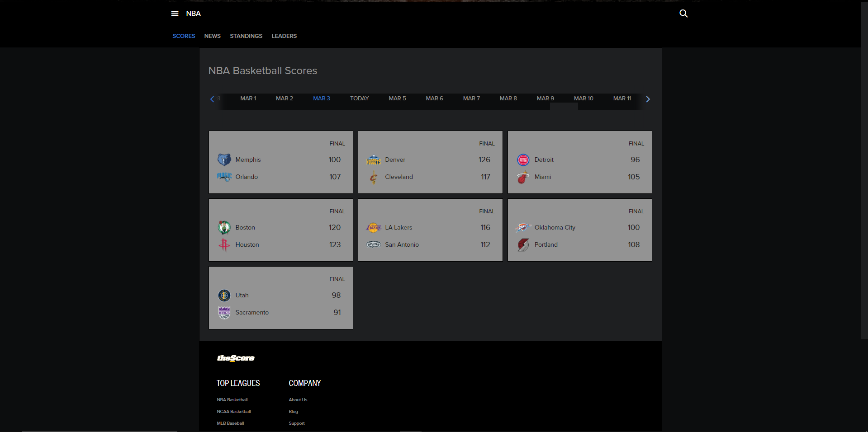Screen dimensions: 868x432
Task: Select MAR 3 date
Action: [322, 99]
